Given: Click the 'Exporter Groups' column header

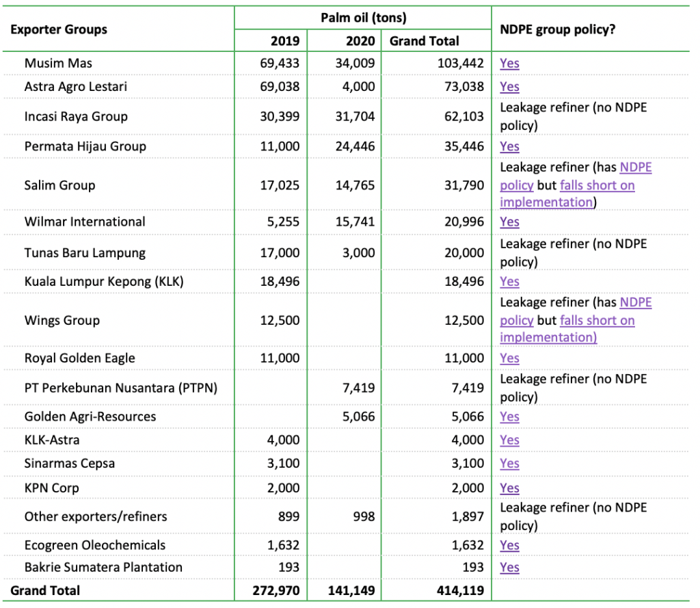Looking at the screenshot, I should coord(59,29).
